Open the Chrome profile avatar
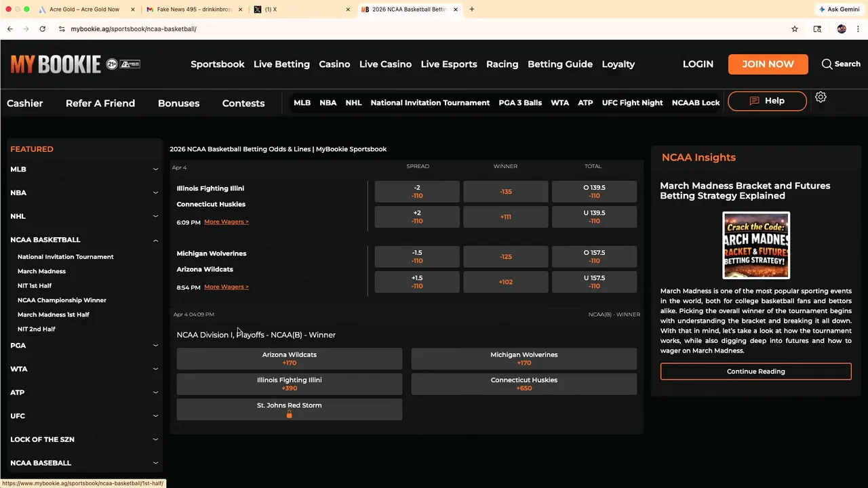This screenshot has width=868, height=488. click(842, 28)
